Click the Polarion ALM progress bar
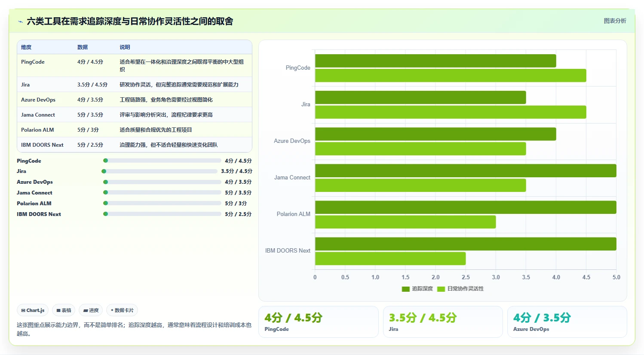 [x=162, y=203]
